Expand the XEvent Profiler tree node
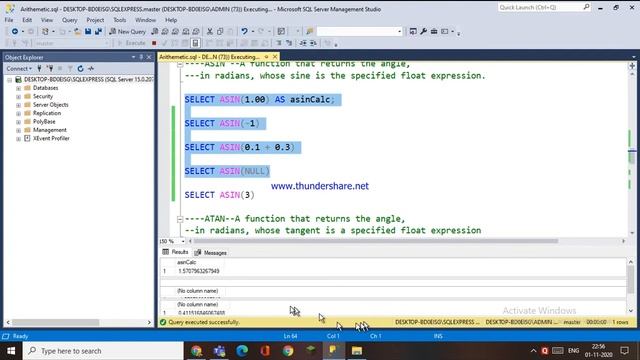Screen dimensions: 640x360 18,139
